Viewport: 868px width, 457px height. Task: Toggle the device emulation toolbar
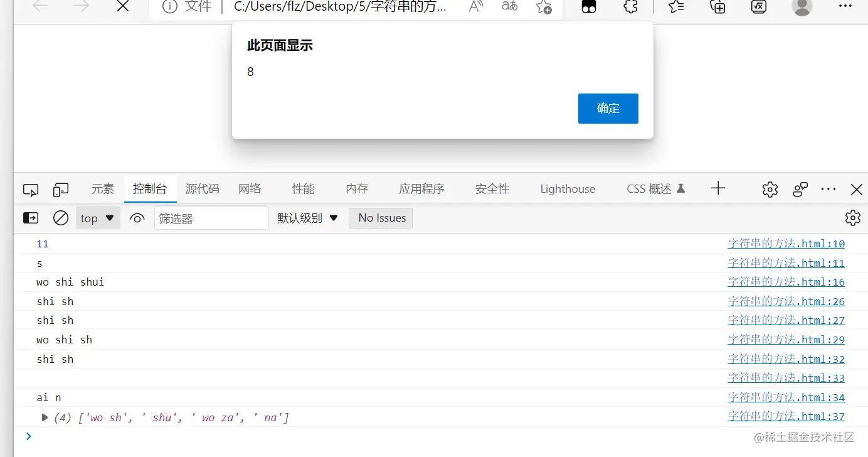click(x=60, y=189)
